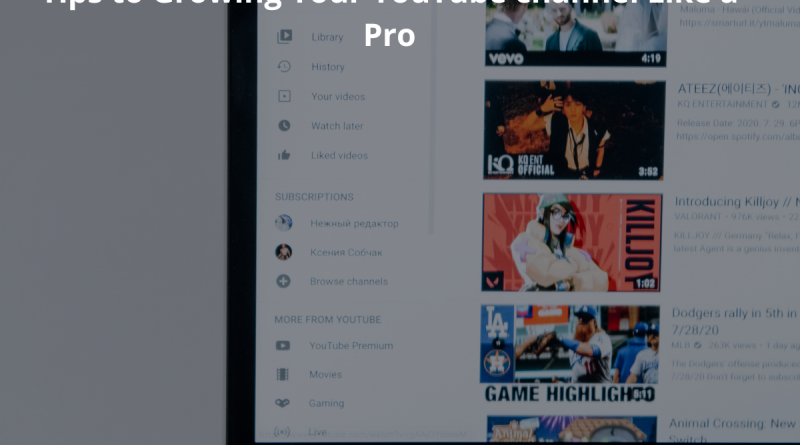The image size is (800, 445).
Task: Click the Live broadcast icon
Action: pyautogui.click(x=284, y=432)
